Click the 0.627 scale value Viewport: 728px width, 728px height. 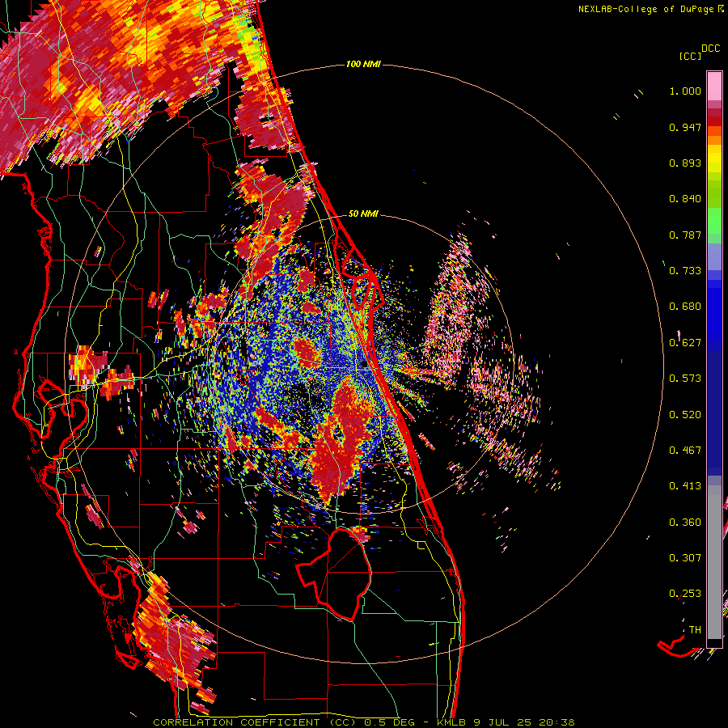685,343
